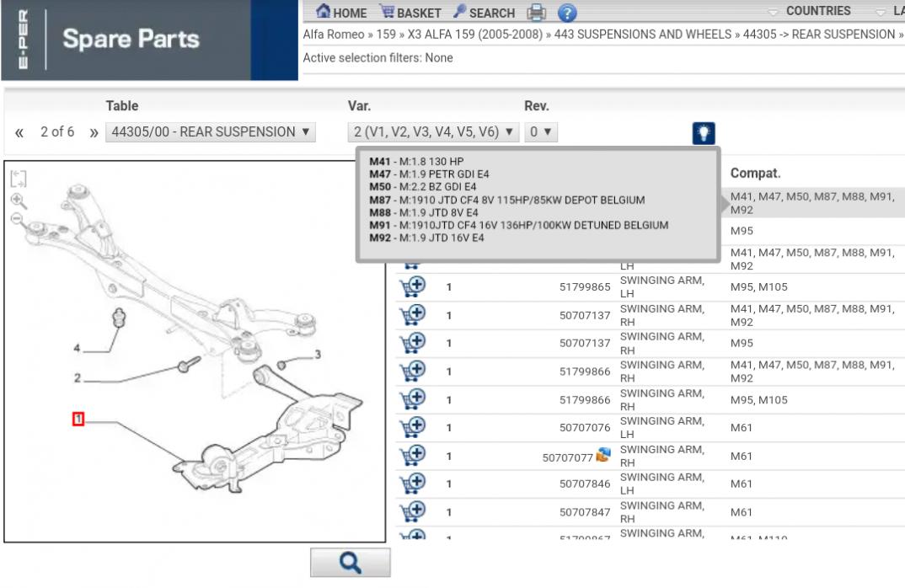Open the COUNTRIES menu
The image size is (905, 588).
[818, 11]
